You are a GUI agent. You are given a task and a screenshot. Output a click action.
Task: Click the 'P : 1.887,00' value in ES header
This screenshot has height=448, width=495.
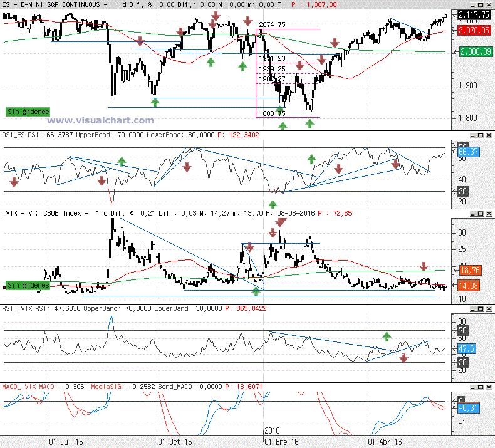(314, 5)
